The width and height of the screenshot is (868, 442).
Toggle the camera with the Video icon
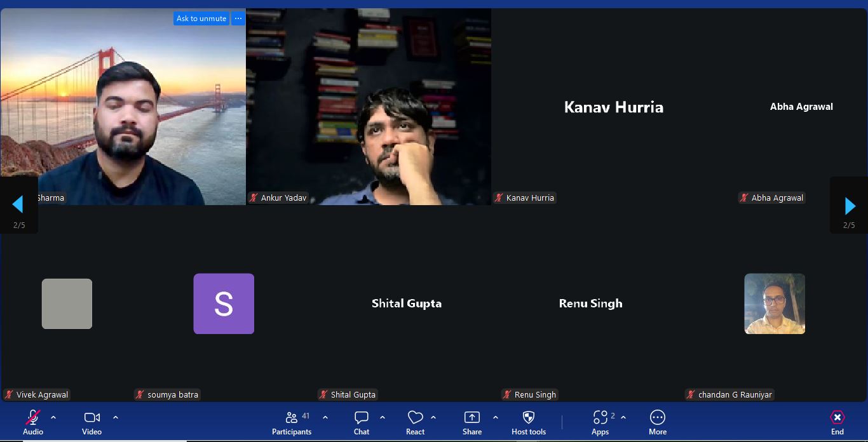92,418
